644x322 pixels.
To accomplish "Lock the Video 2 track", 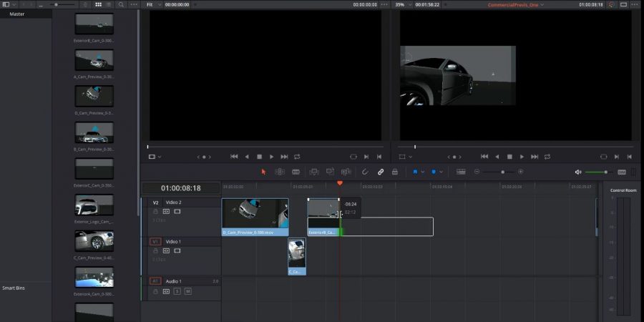I will (155, 212).
